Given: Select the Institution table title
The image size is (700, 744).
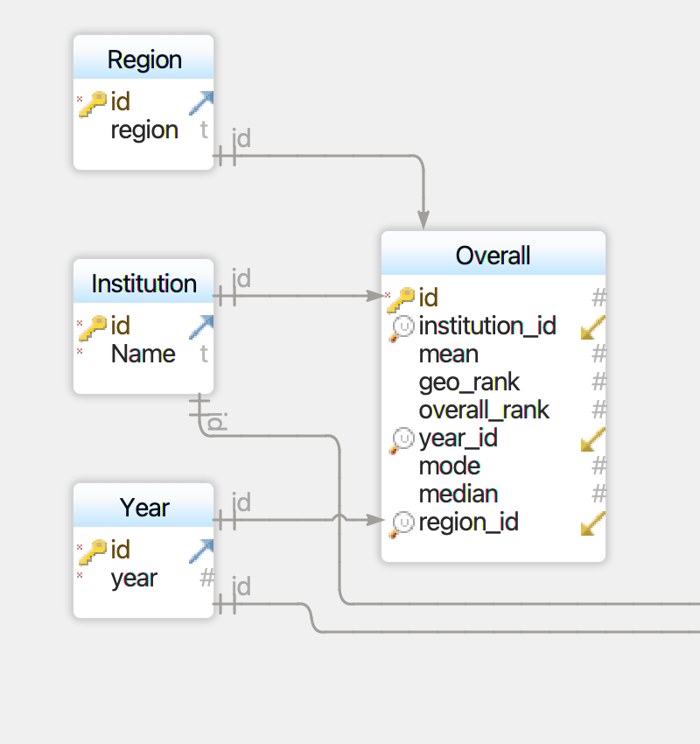Looking at the screenshot, I should click(x=143, y=284).
